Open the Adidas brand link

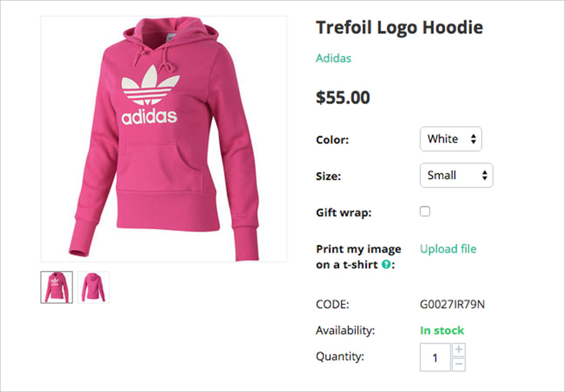pyautogui.click(x=333, y=58)
